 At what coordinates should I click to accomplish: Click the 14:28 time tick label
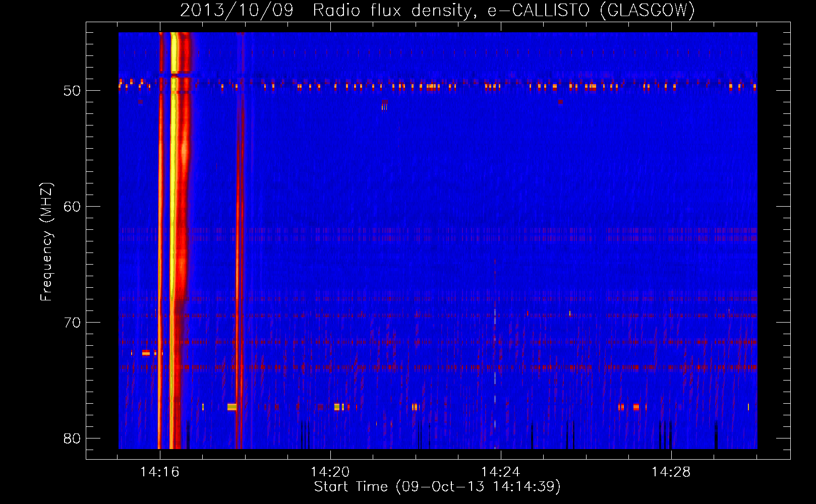click(x=671, y=472)
